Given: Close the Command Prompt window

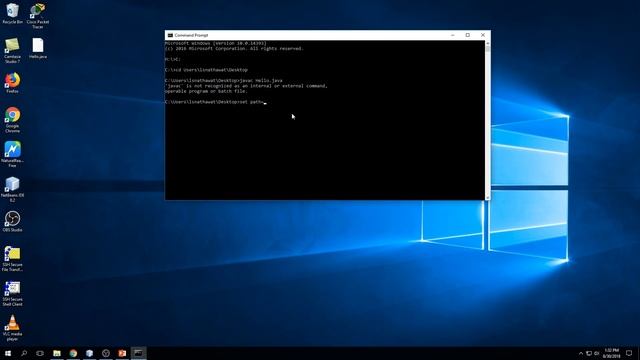Looking at the screenshot, I should [x=483, y=35].
